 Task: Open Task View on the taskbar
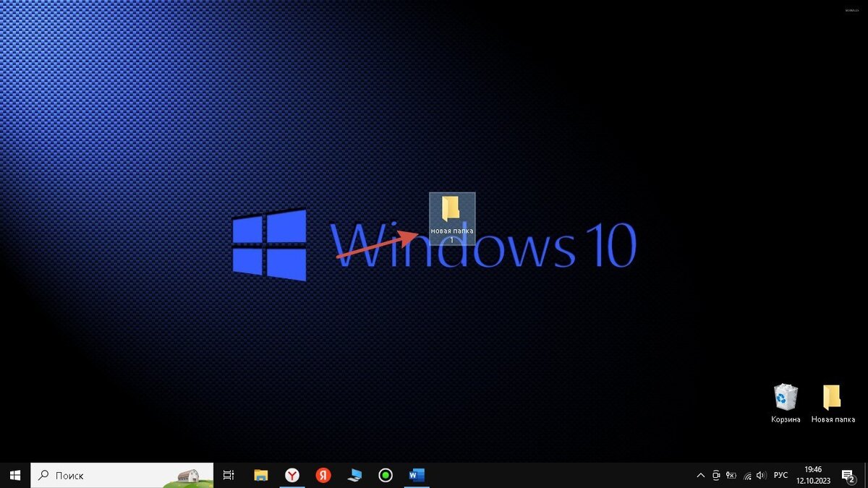(x=229, y=475)
